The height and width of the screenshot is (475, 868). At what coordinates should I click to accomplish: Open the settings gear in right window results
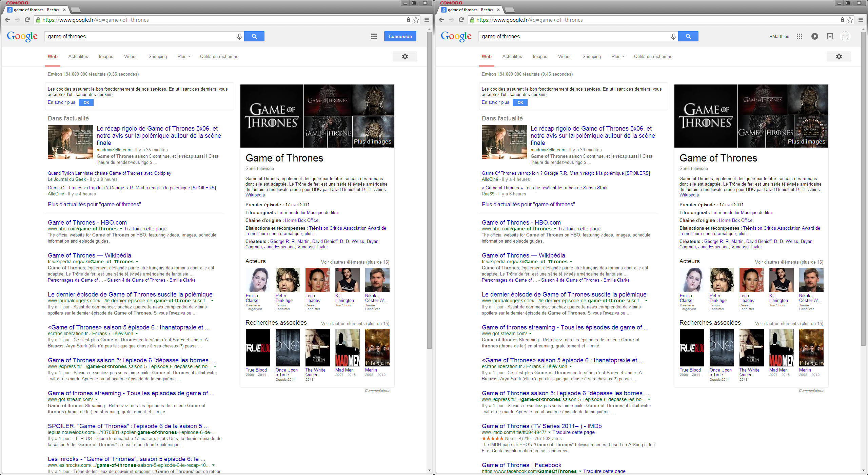click(839, 56)
